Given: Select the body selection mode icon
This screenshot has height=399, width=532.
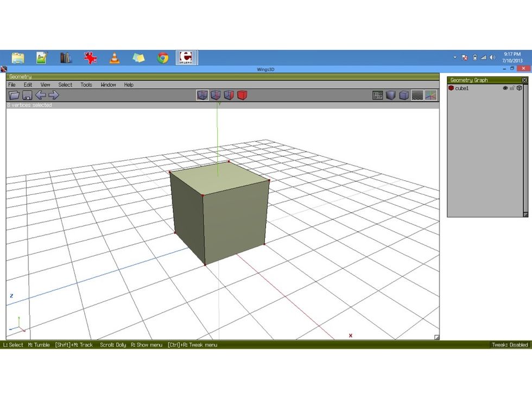Looking at the screenshot, I should [x=242, y=95].
